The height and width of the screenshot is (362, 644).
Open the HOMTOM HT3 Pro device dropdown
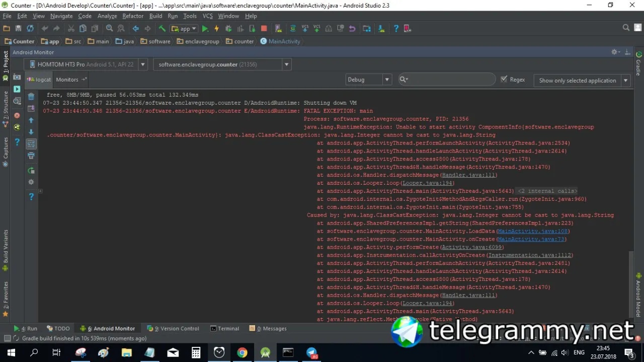click(86, 64)
